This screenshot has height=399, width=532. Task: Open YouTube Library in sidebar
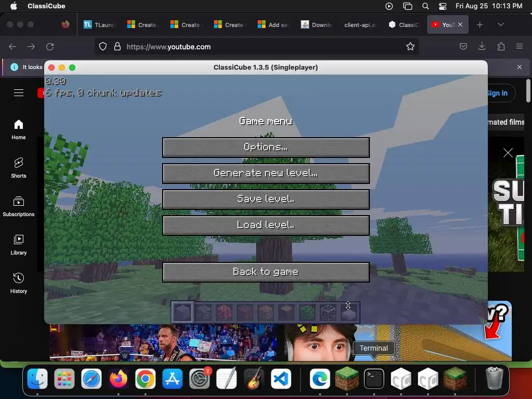(19, 245)
